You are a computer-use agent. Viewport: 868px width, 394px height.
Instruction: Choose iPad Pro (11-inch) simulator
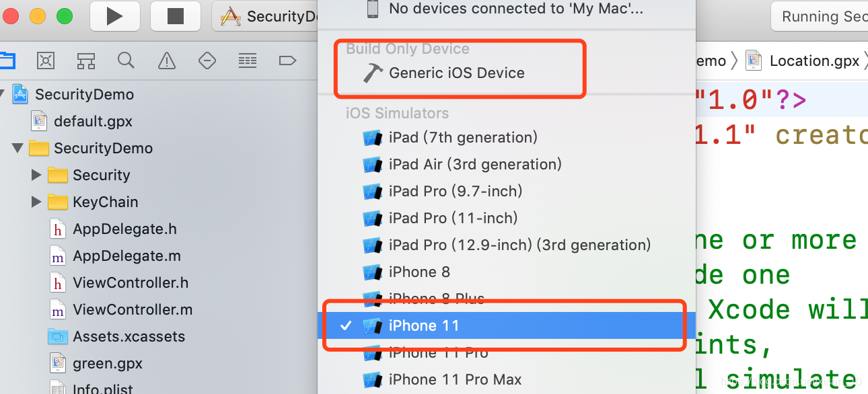(453, 218)
